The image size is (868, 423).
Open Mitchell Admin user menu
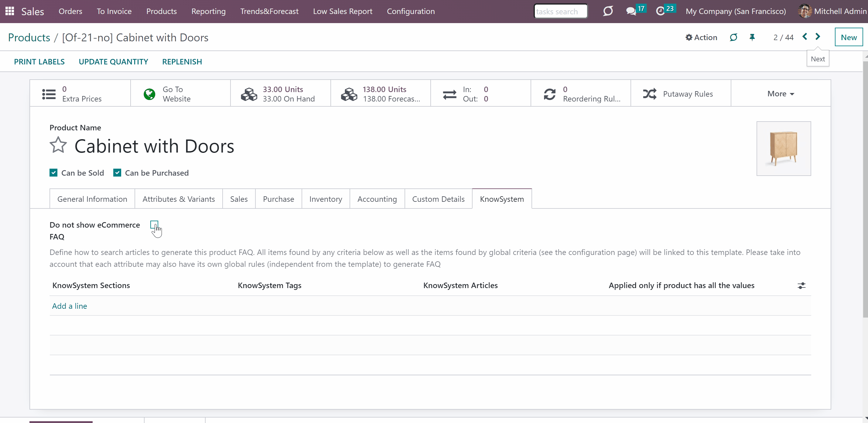pyautogui.click(x=832, y=12)
